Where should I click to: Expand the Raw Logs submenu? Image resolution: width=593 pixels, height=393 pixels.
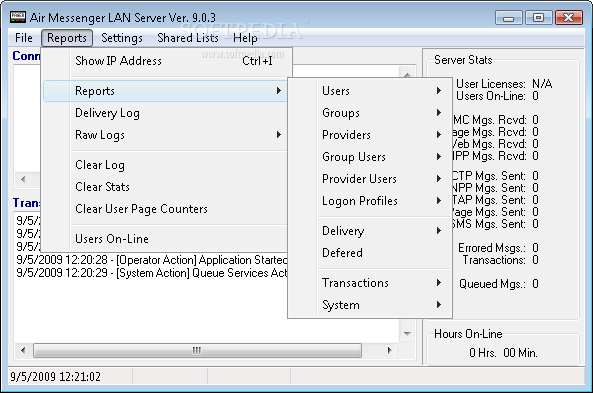pyautogui.click(x=165, y=135)
